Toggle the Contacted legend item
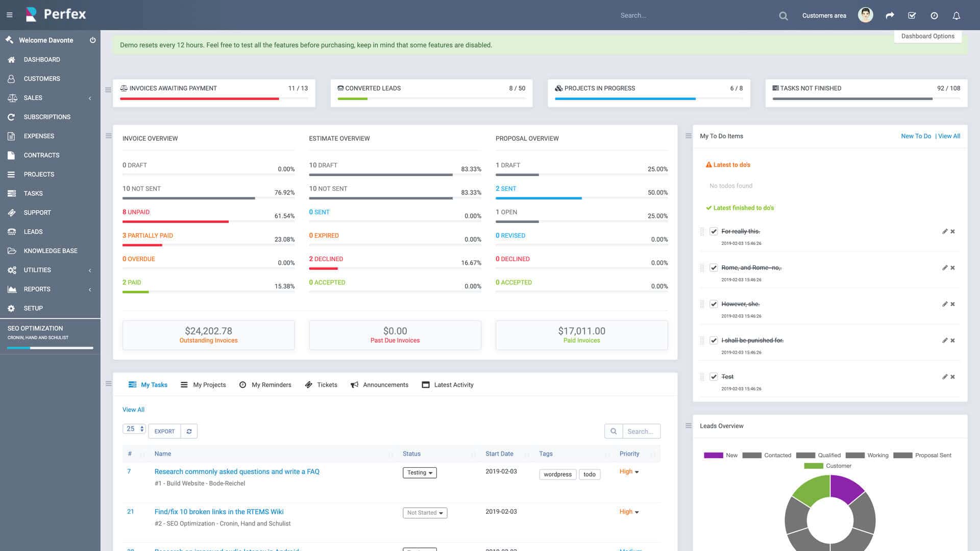 (x=767, y=455)
